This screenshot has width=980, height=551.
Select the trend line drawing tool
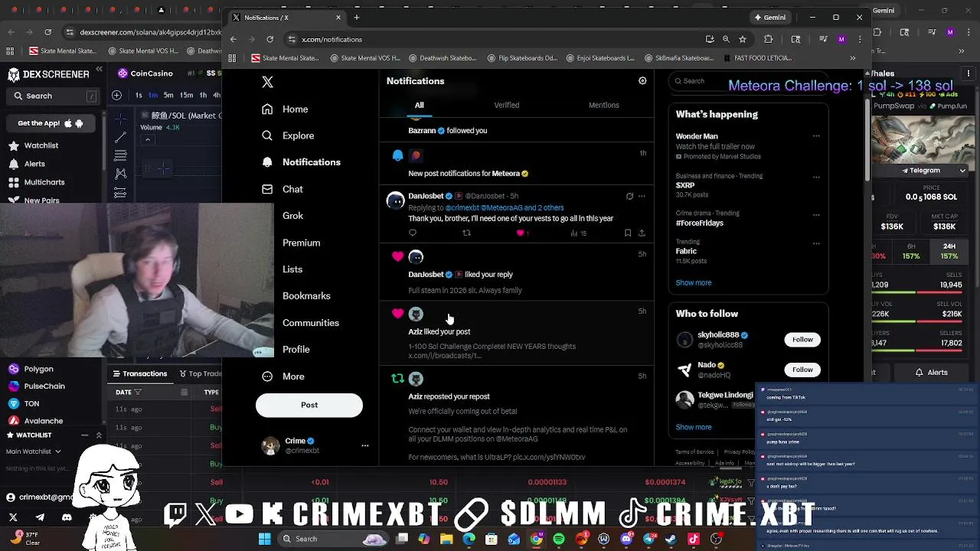coord(120,137)
